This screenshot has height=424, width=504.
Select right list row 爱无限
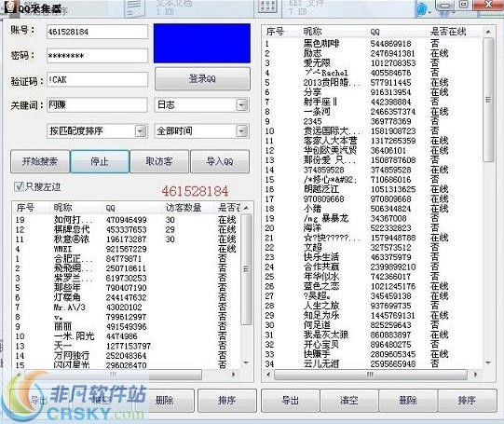pyautogui.click(x=373, y=63)
